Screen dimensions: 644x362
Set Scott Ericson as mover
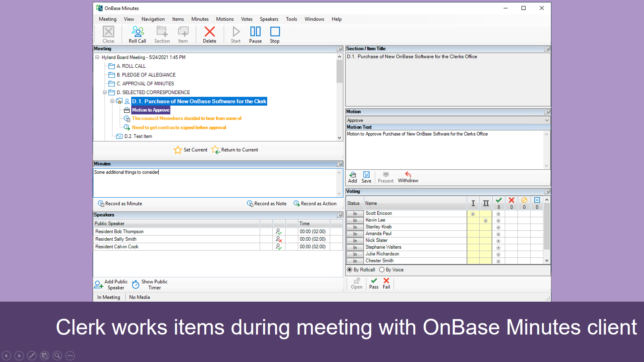(473, 214)
